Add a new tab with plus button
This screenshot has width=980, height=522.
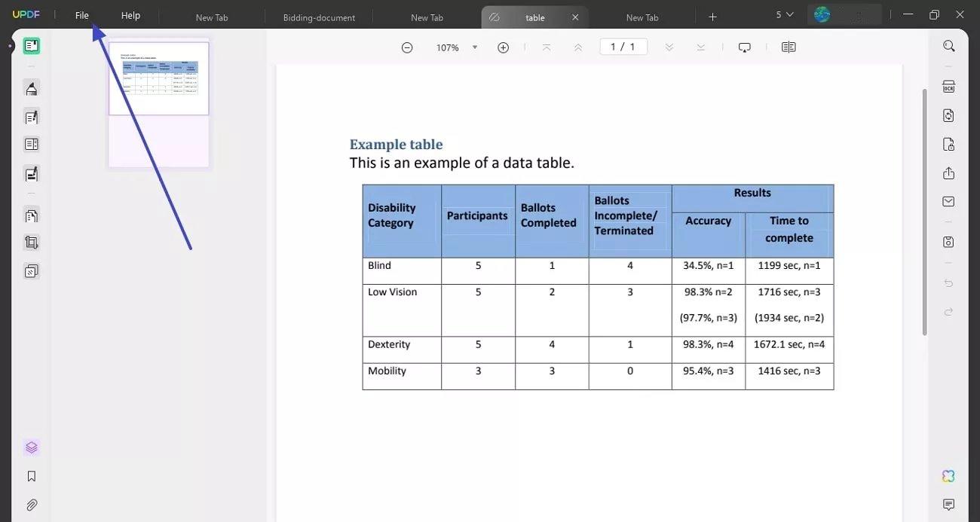point(712,17)
